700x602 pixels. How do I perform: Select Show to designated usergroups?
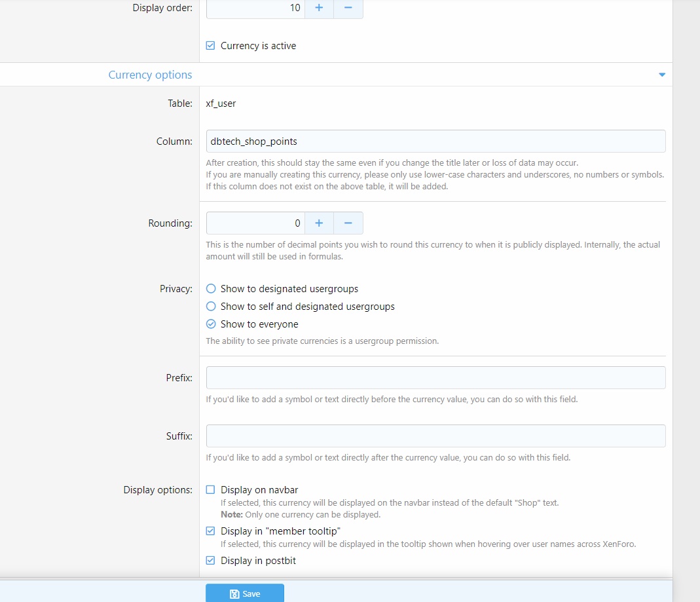pyautogui.click(x=211, y=289)
